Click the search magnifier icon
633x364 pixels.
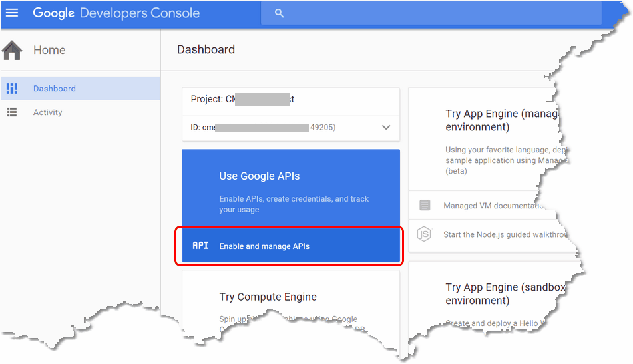pos(279,13)
